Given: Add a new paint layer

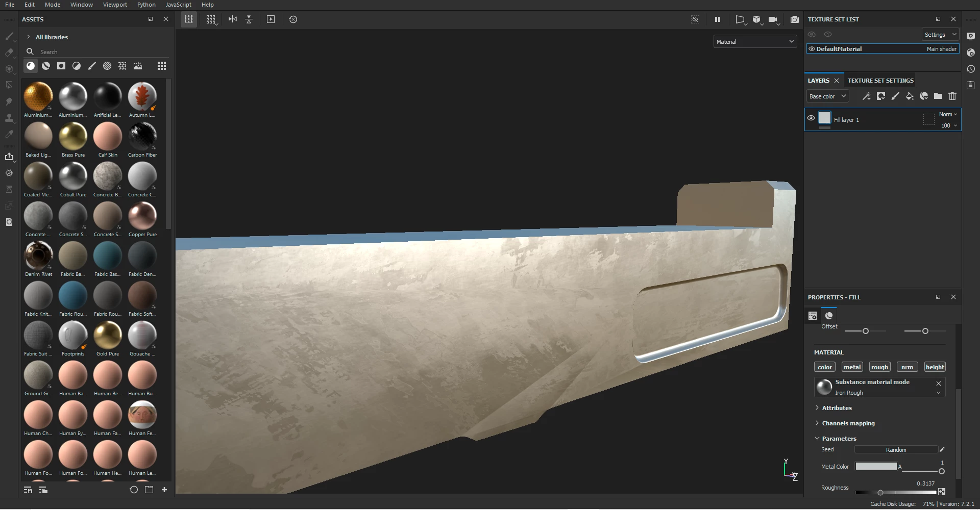Looking at the screenshot, I should coord(895,96).
